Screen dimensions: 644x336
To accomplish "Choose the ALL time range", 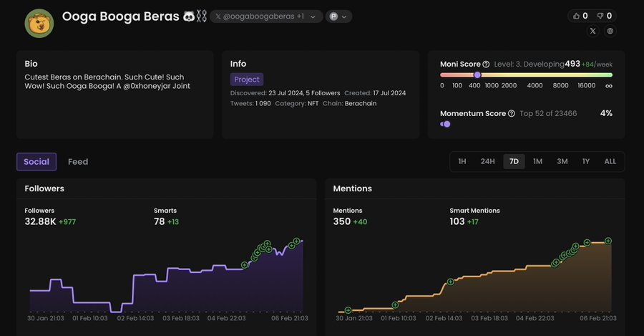I will click(610, 162).
